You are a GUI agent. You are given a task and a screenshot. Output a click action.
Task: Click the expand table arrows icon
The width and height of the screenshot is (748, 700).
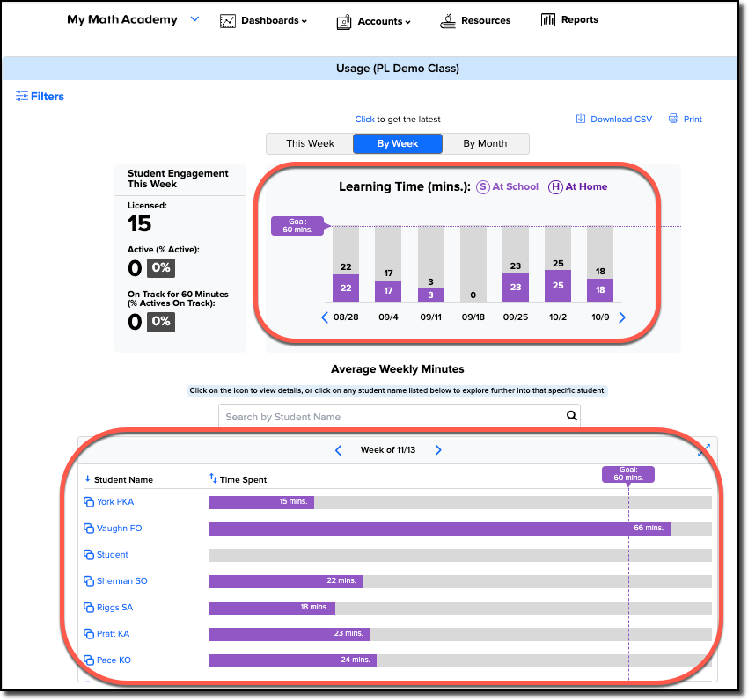pyautogui.click(x=704, y=449)
